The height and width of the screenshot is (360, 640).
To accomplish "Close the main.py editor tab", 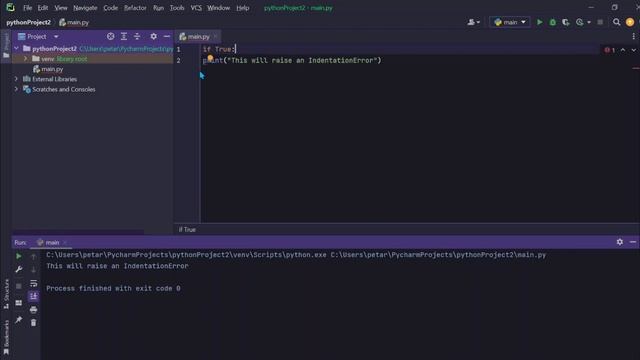I will (x=216, y=36).
